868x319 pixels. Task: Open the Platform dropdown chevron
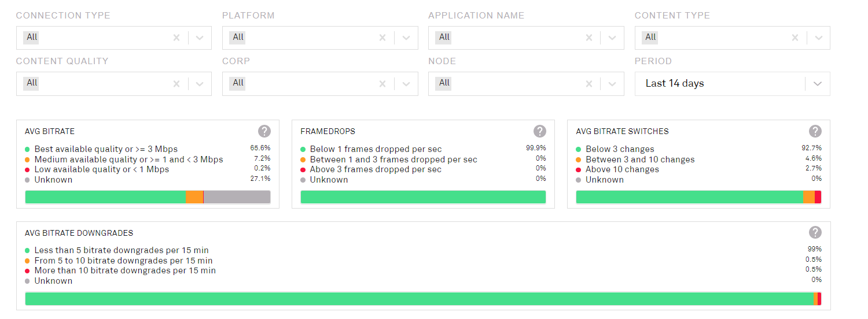tap(406, 38)
